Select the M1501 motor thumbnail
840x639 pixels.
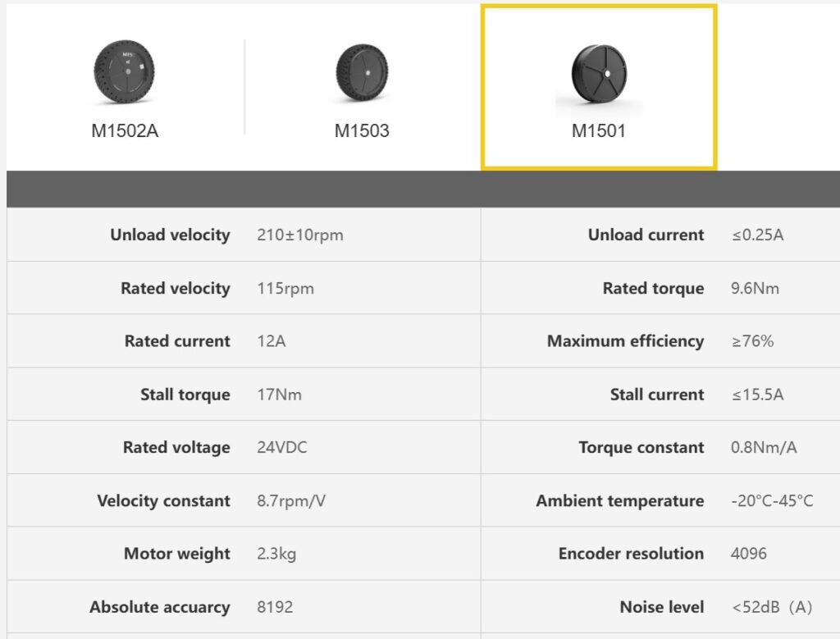pos(599,75)
